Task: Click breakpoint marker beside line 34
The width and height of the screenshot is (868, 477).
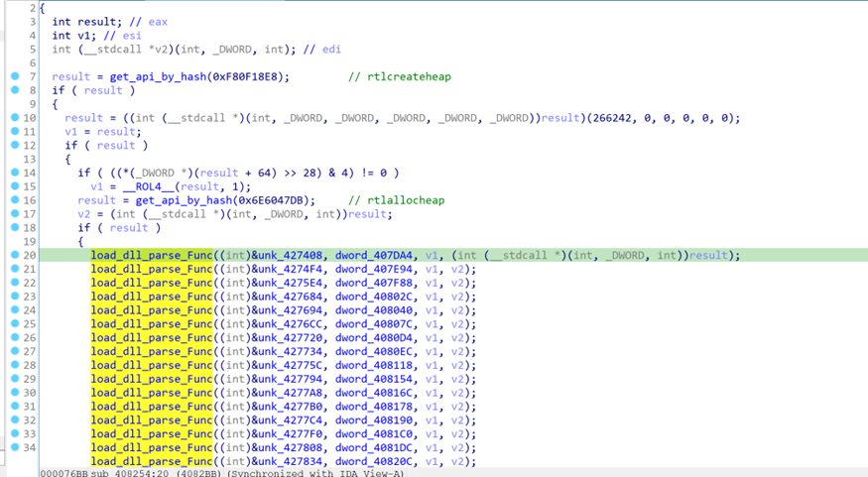Action: 15,447
